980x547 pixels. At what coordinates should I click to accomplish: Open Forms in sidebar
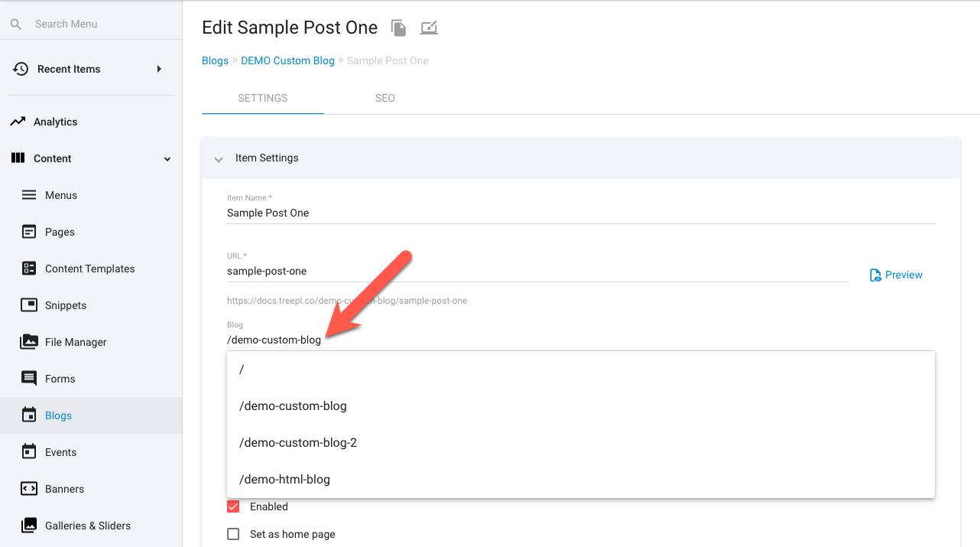pyautogui.click(x=60, y=379)
